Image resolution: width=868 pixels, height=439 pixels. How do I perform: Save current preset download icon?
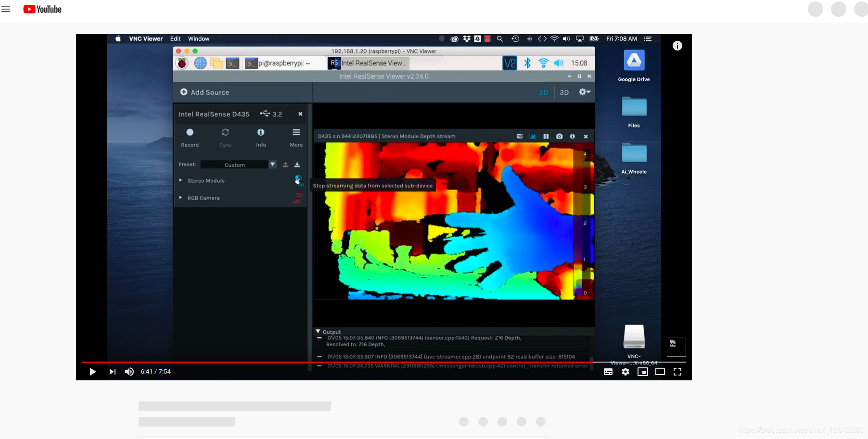point(297,164)
